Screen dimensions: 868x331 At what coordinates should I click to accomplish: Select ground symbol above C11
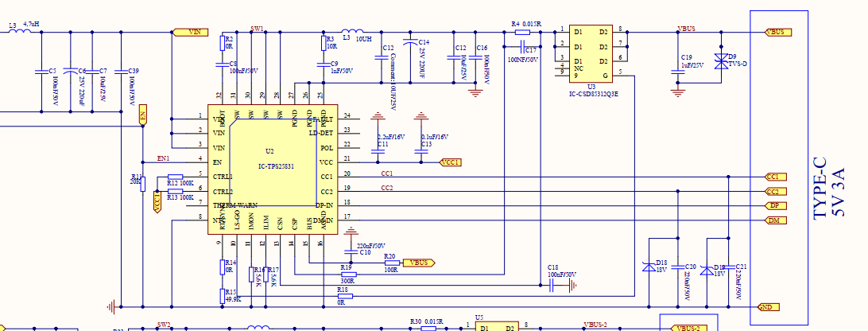378,116
